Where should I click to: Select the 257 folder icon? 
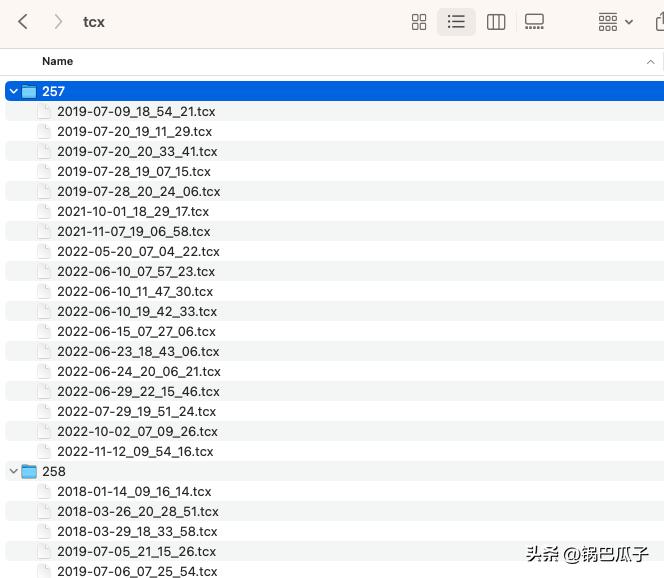[x=29, y=91]
